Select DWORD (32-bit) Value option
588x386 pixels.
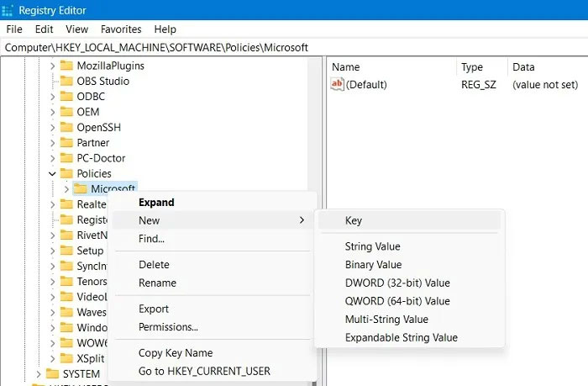coord(397,283)
